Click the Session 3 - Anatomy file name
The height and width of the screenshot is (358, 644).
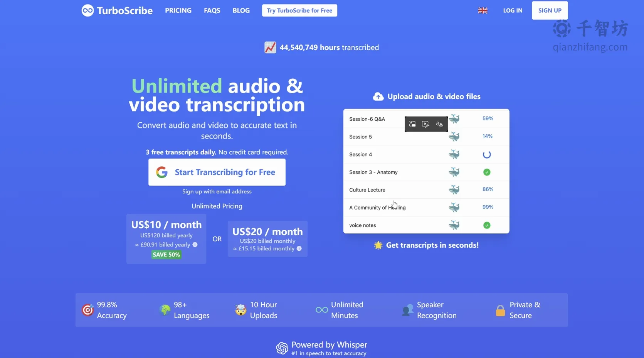click(373, 172)
